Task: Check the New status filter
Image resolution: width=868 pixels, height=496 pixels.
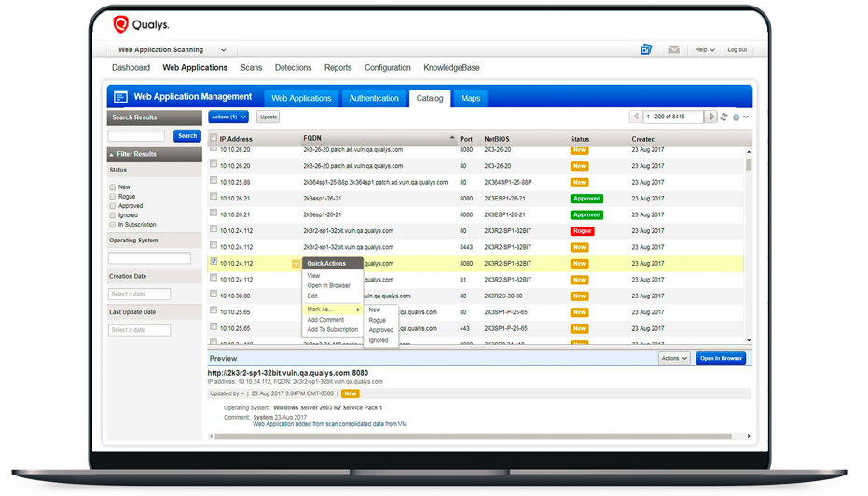Action: point(113,187)
